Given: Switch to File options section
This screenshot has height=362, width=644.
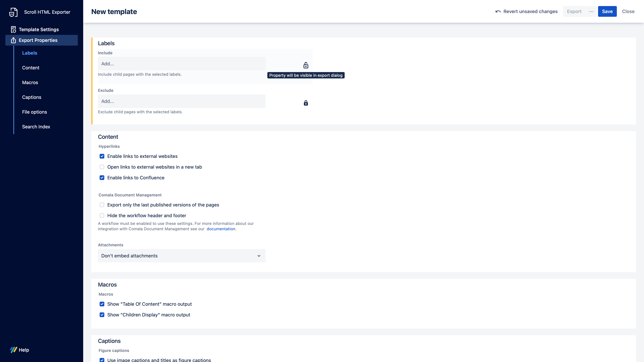Looking at the screenshot, I should tap(34, 112).
